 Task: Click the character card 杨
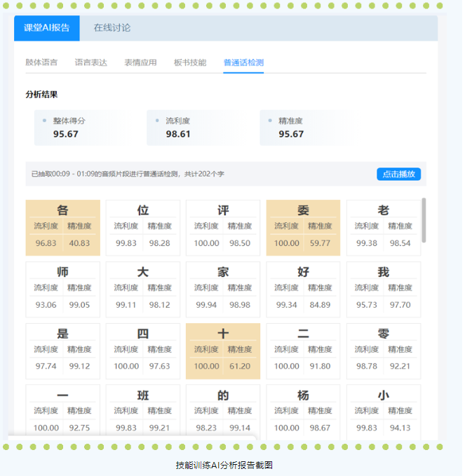[x=303, y=412]
